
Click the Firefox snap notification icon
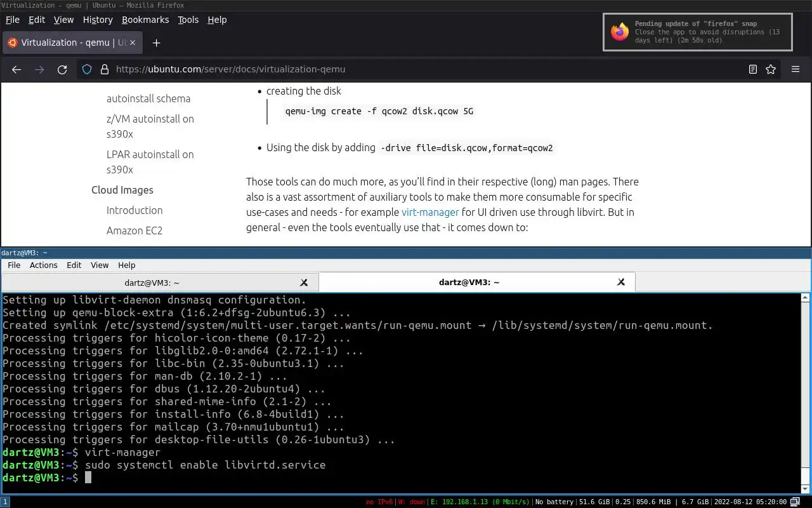(620, 32)
